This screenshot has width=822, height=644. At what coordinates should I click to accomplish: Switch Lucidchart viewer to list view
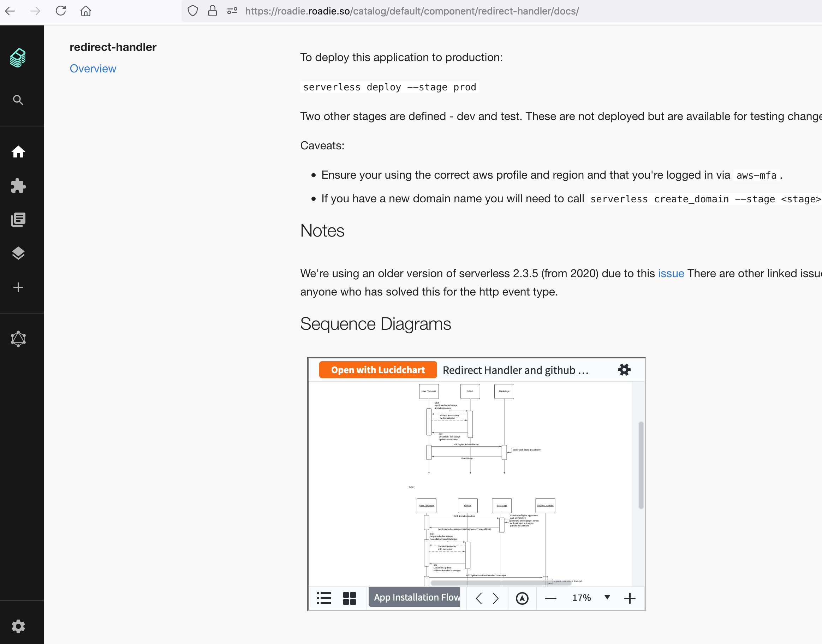pyautogui.click(x=324, y=598)
